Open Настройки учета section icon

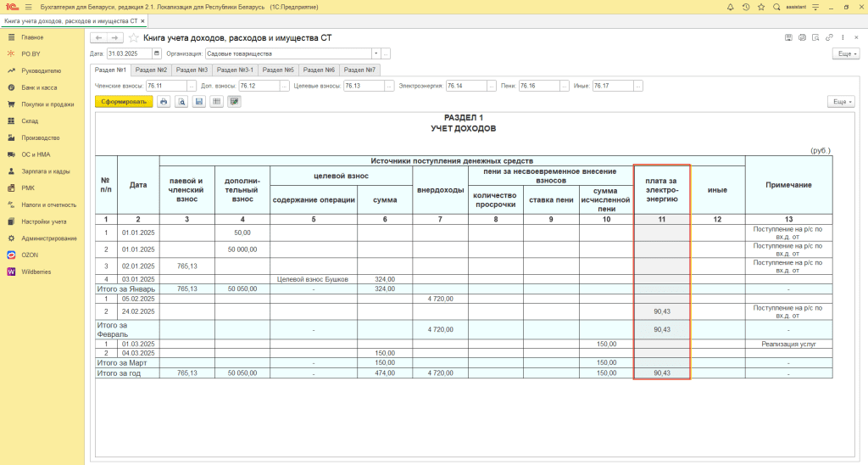click(x=11, y=221)
